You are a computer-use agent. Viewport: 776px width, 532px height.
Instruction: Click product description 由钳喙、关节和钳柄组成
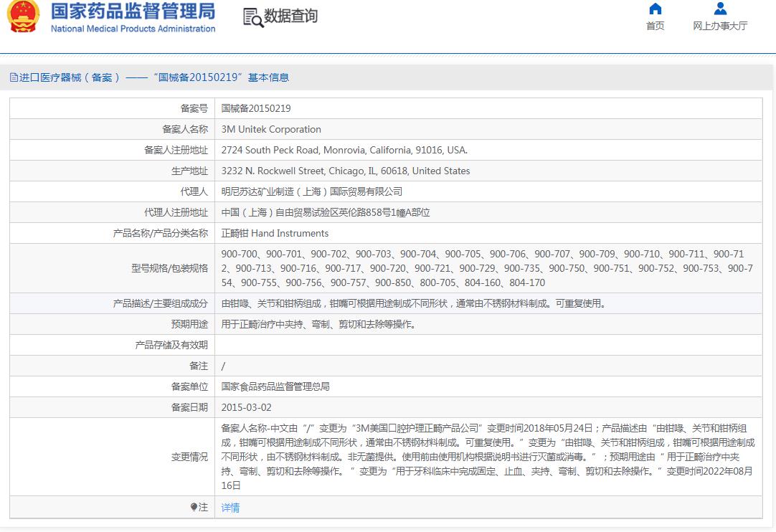pyautogui.click(x=414, y=303)
